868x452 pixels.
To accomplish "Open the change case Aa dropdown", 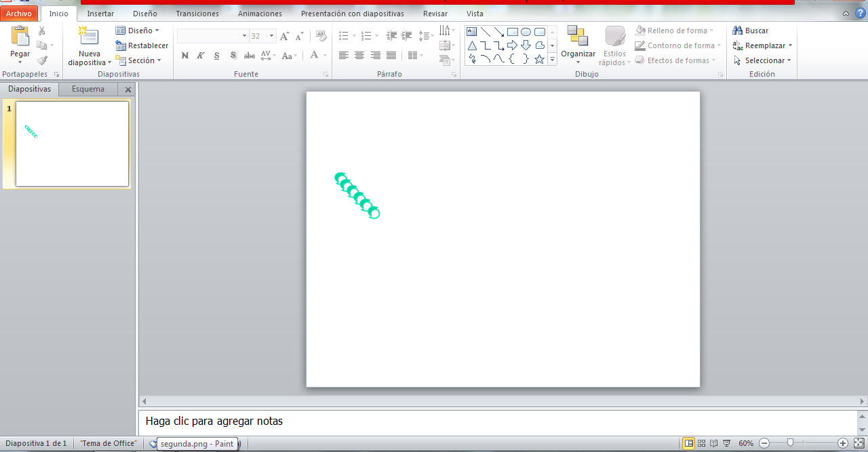I will [x=290, y=56].
